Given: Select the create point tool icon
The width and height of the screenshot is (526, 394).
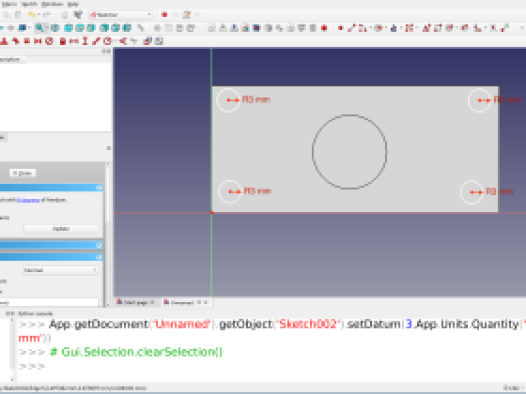Looking at the screenshot, I should click(x=340, y=28).
